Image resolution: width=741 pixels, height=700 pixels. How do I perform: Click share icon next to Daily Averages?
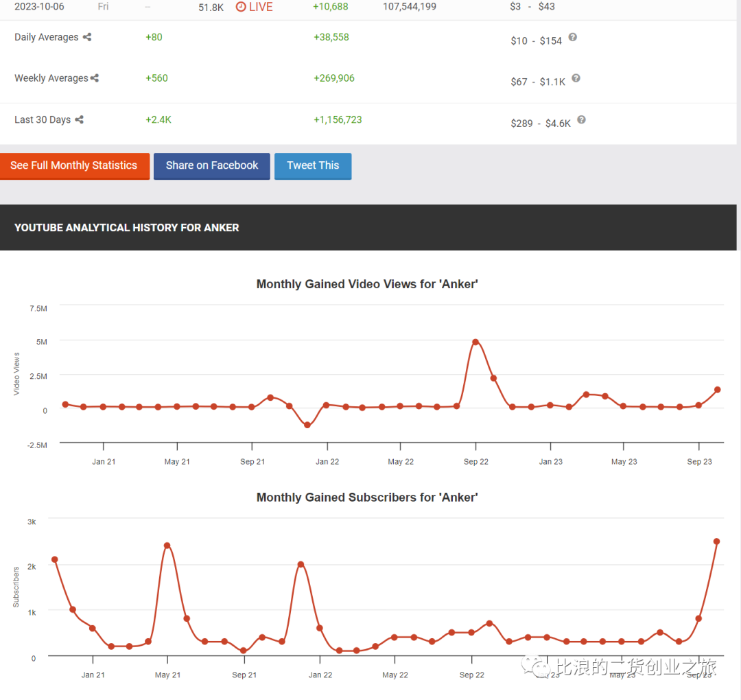(x=87, y=37)
